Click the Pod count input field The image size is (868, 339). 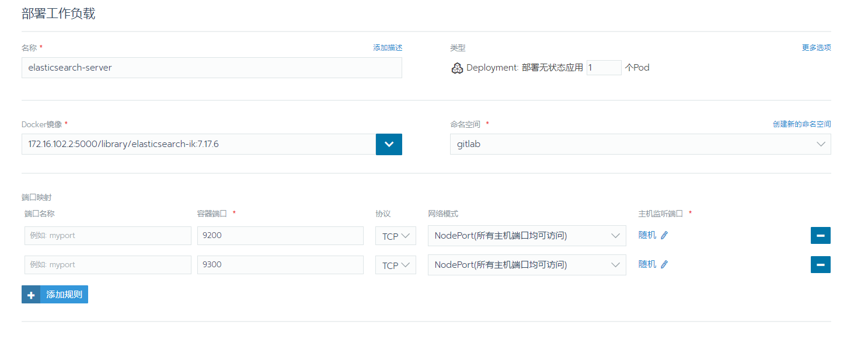click(604, 68)
